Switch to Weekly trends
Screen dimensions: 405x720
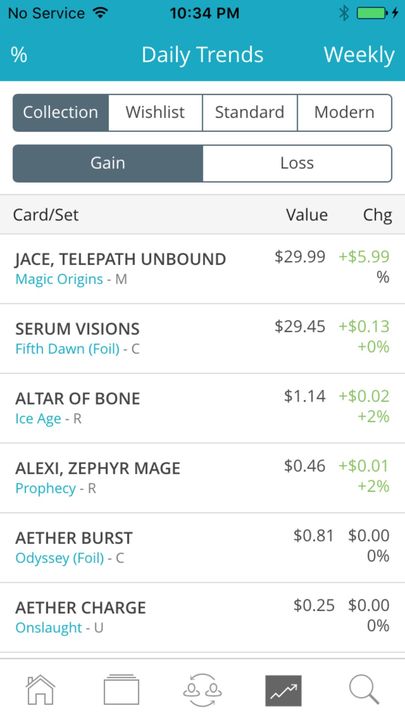359,55
